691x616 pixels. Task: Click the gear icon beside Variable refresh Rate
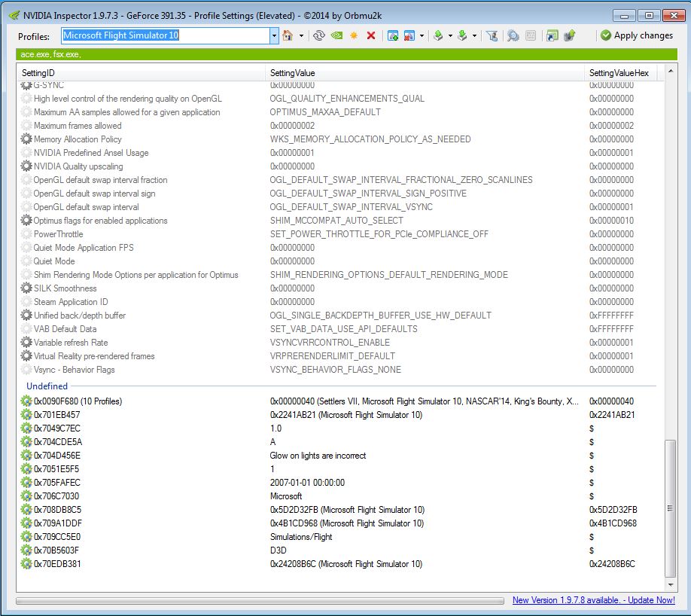(x=26, y=343)
